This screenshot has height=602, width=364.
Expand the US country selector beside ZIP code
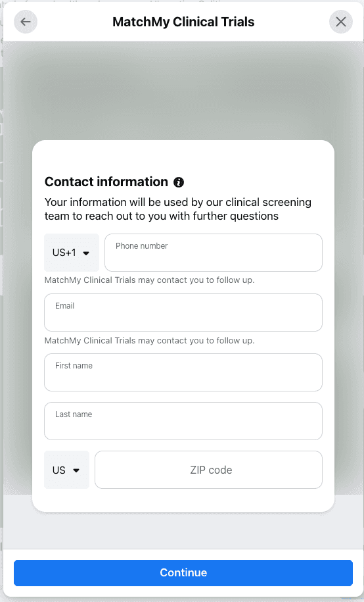(67, 470)
